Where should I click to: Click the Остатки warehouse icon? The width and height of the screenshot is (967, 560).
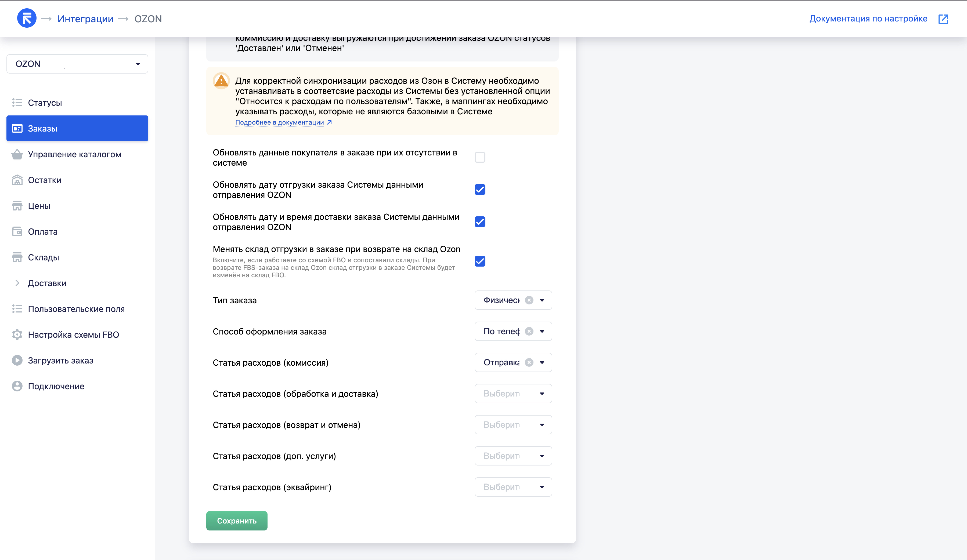tap(17, 180)
